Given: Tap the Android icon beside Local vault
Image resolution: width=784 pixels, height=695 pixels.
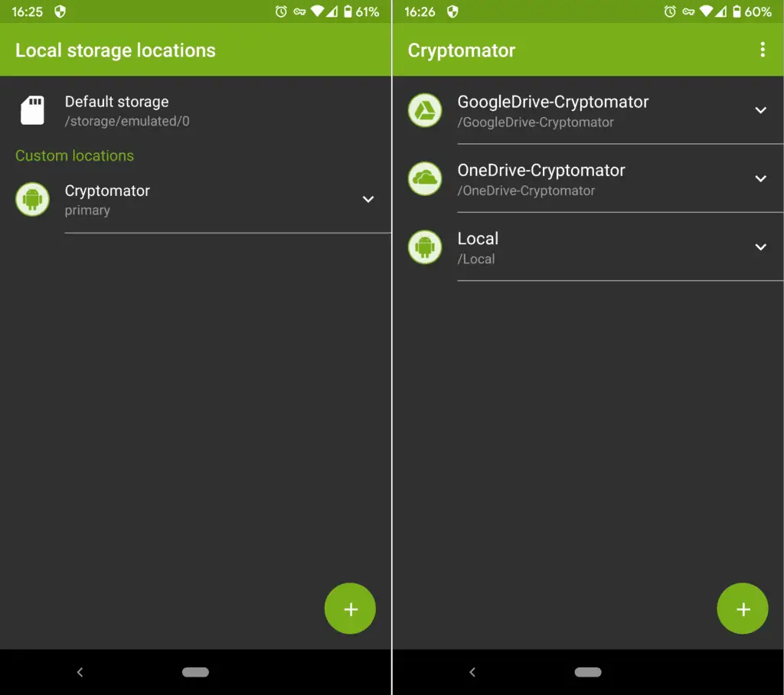Looking at the screenshot, I should (425, 247).
